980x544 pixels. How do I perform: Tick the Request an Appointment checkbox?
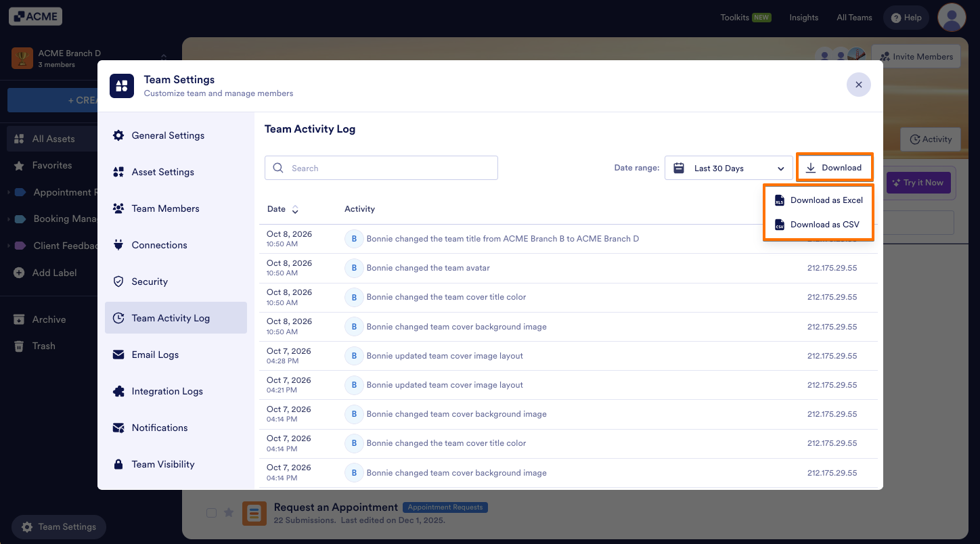click(x=211, y=513)
